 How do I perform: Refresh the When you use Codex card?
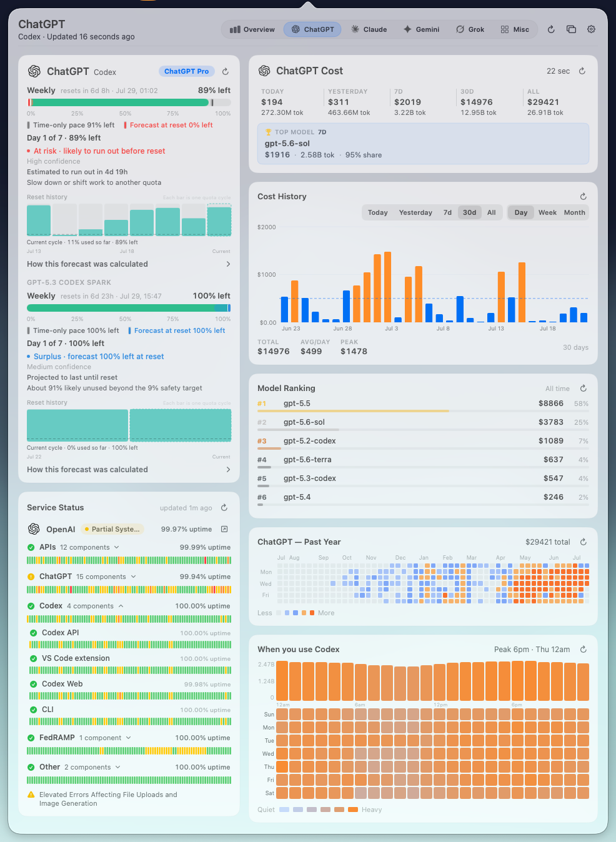pyautogui.click(x=584, y=649)
